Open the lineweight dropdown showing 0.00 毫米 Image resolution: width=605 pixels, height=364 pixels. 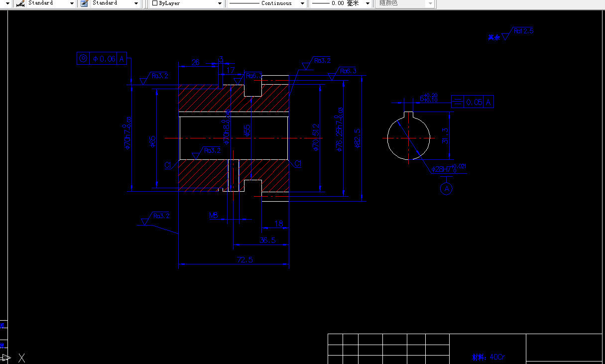click(367, 3)
